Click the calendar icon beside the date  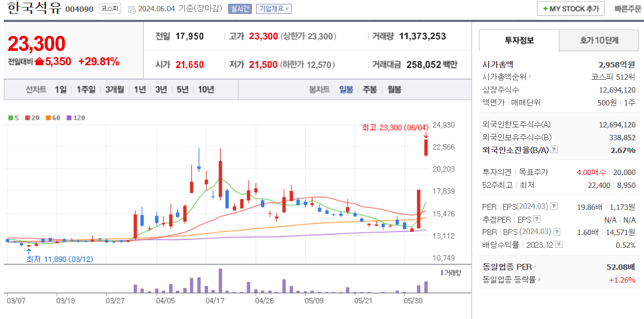(132, 9)
